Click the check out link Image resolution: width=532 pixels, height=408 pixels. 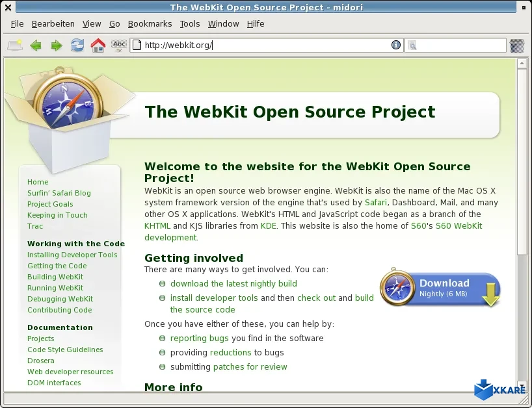(x=317, y=298)
